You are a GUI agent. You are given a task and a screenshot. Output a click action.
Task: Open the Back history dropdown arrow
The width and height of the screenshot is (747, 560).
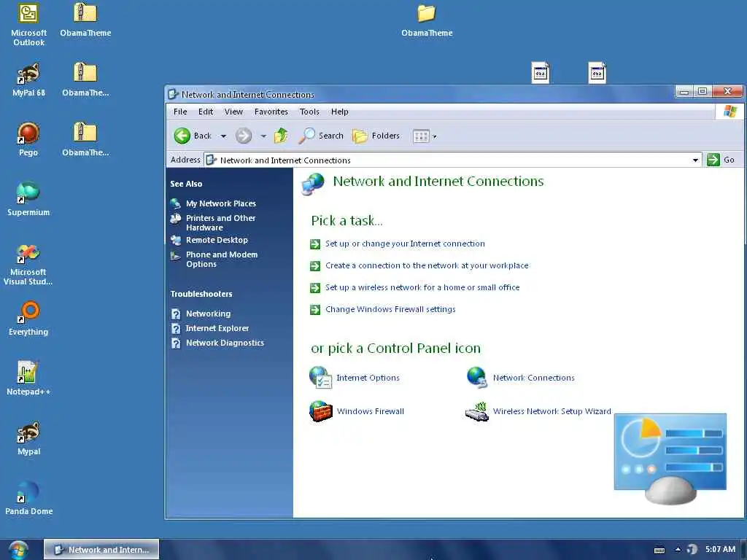223,136
